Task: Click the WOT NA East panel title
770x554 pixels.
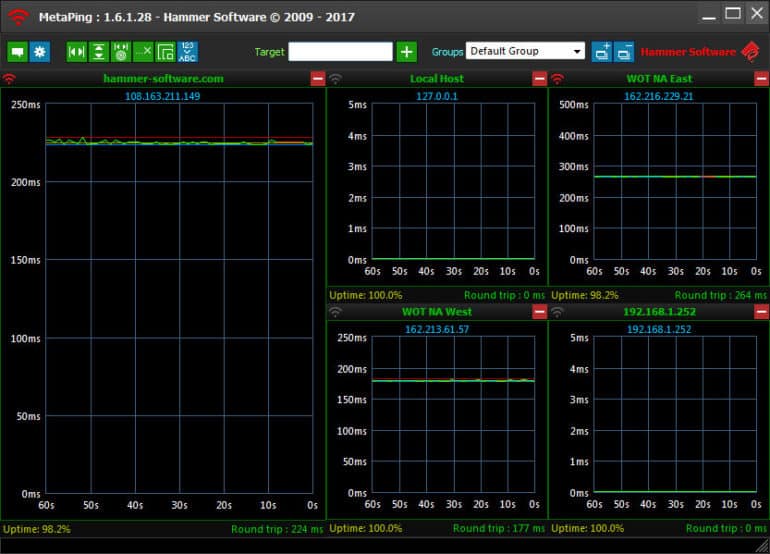Action: coord(659,79)
